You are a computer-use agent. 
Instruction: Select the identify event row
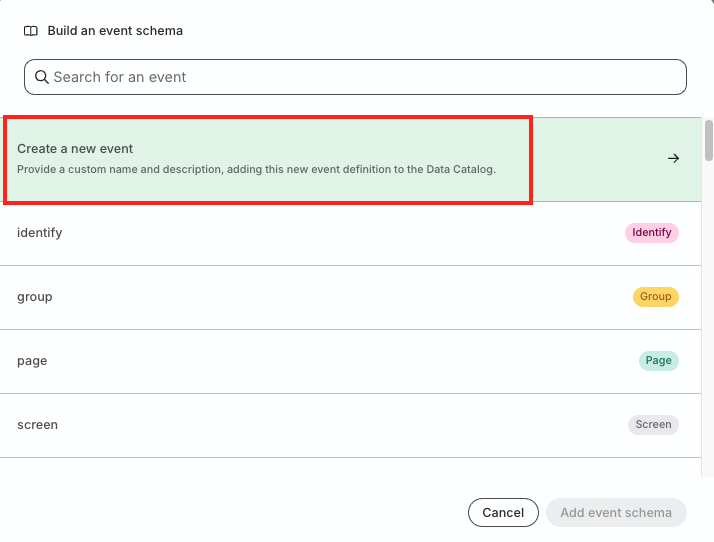[x=300, y=233]
